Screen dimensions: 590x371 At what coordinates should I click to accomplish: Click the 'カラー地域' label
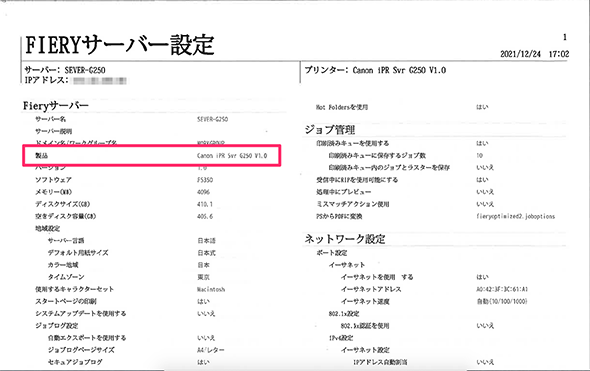pos(63,265)
